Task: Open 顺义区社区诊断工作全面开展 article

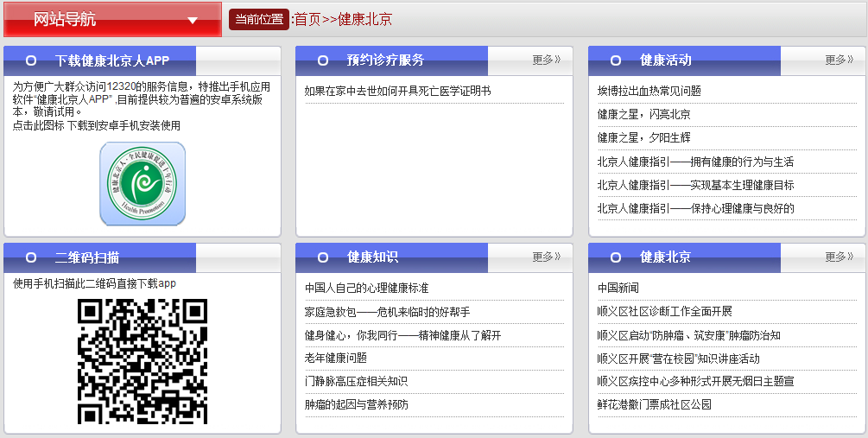Action: click(x=664, y=311)
